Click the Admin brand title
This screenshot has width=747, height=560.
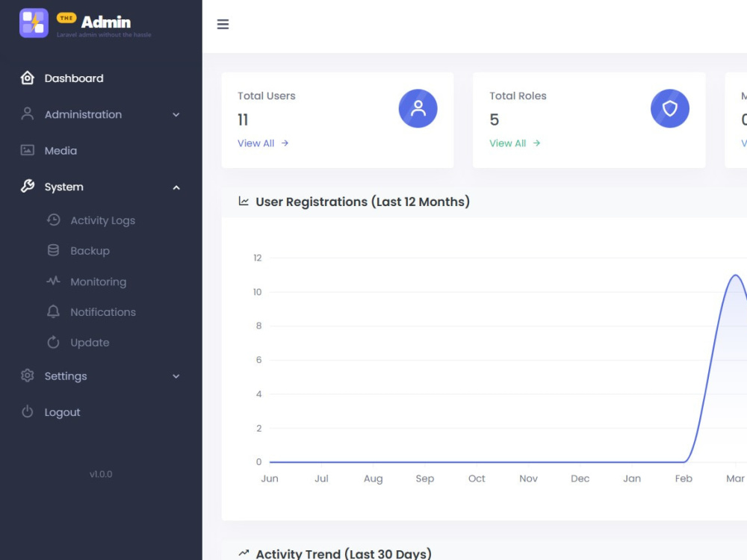tap(106, 22)
